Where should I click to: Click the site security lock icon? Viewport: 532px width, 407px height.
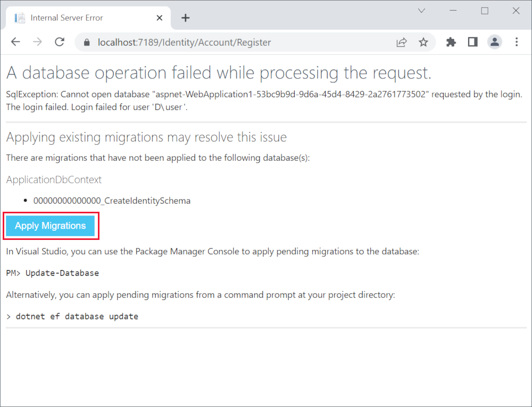click(x=86, y=41)
